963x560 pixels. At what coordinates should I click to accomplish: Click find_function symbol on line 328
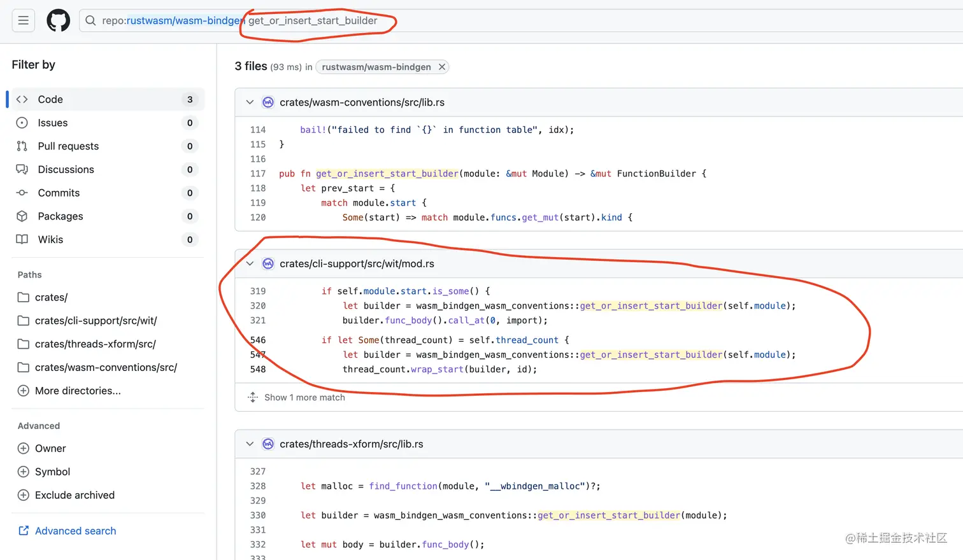[x=403, y=486]
